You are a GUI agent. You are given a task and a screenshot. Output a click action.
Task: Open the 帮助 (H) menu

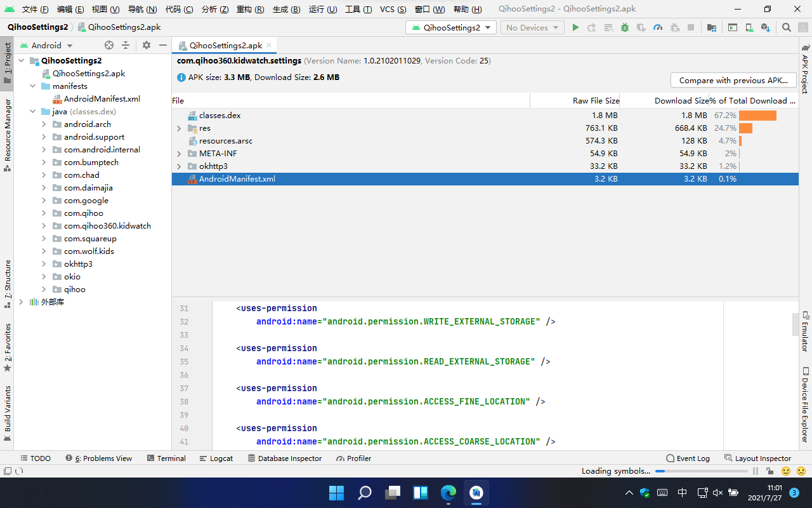(468, 10)
